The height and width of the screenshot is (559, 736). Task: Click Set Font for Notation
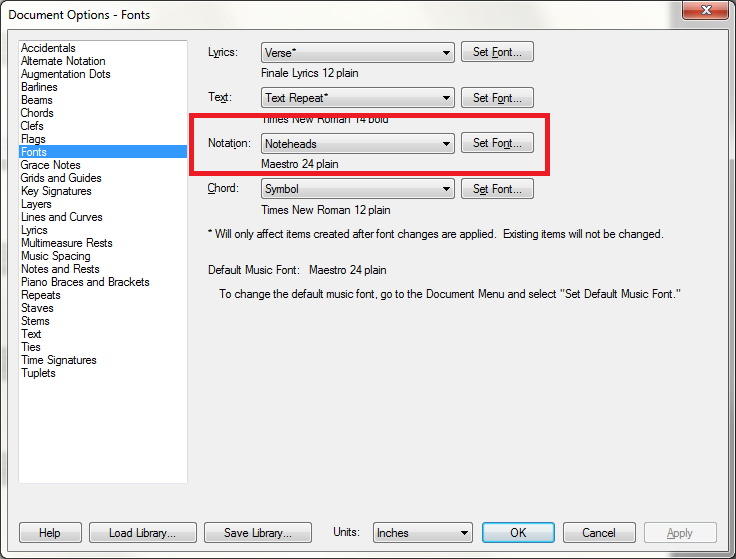497,144
